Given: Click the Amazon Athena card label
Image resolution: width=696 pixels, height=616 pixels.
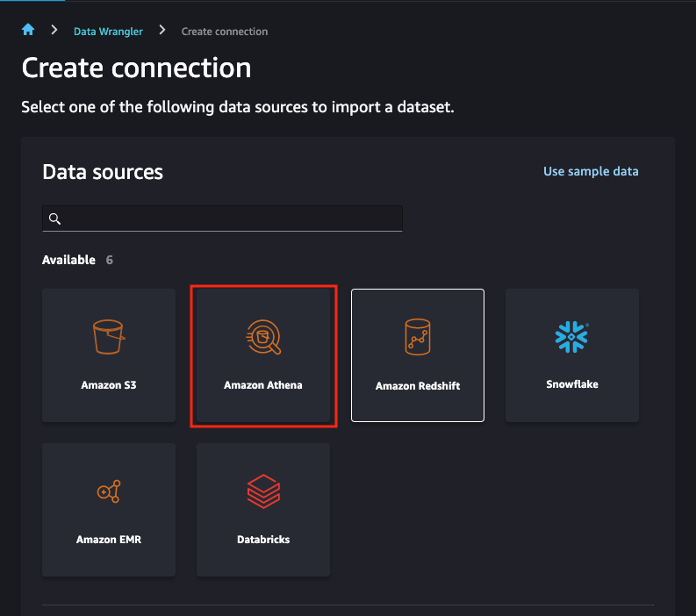Looking at the screenshot, I should coord(263,384).
